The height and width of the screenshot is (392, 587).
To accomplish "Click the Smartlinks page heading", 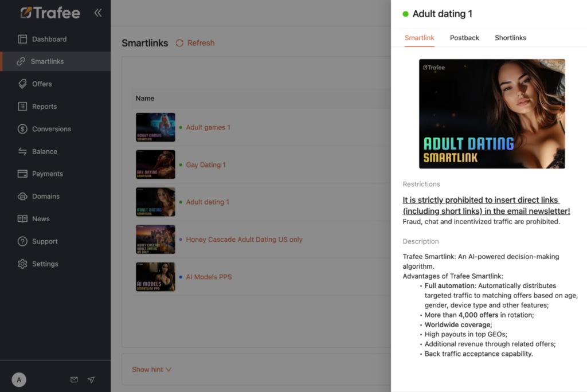I will 145,43.
